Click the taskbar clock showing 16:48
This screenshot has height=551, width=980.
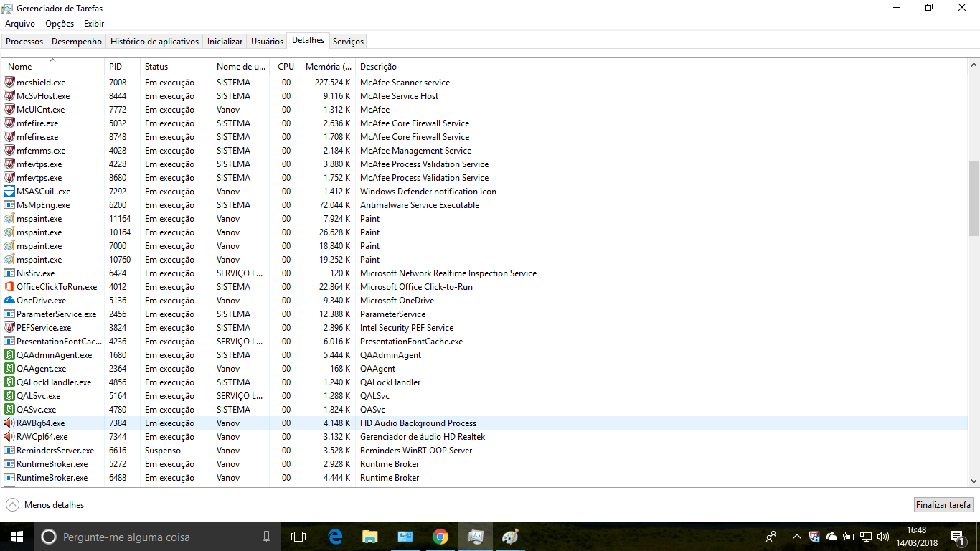pyautogui.click(x=917, y=537)
